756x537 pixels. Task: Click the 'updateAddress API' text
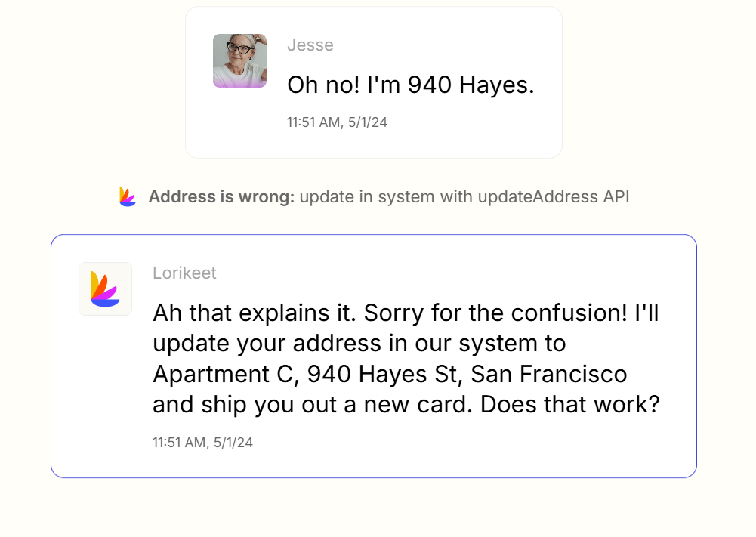point(553,196)
